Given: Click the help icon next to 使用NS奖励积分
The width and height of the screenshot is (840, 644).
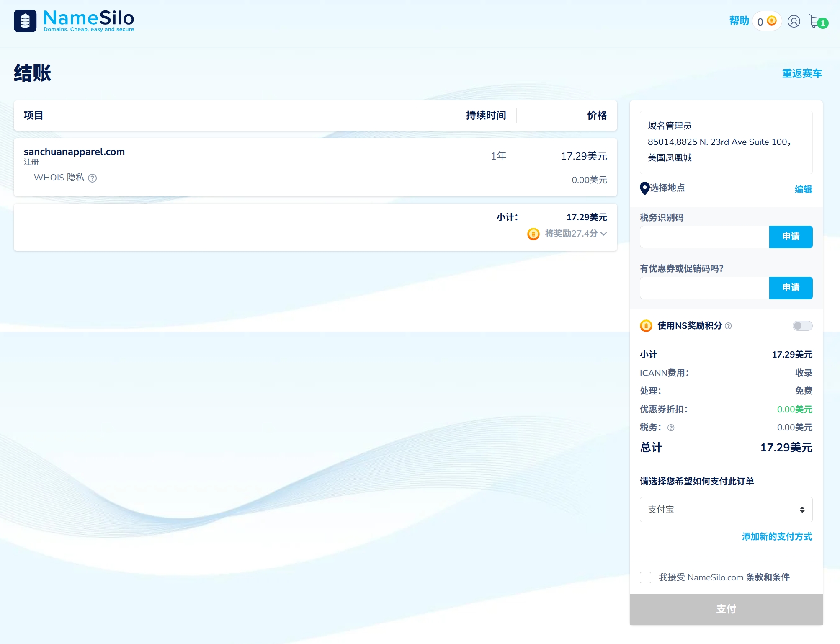Looking at the screenshot, I should click(x=728, y=326).
